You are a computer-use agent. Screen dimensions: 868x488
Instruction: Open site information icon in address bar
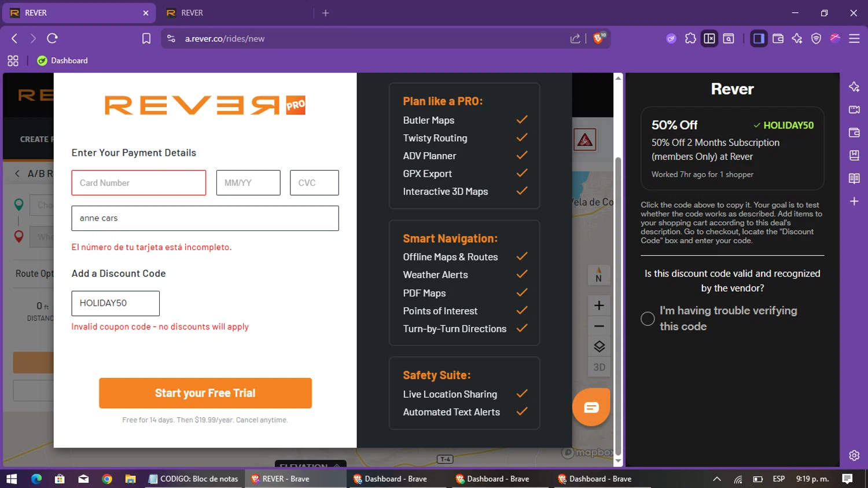pyautogui.click(x=171, y=38)
